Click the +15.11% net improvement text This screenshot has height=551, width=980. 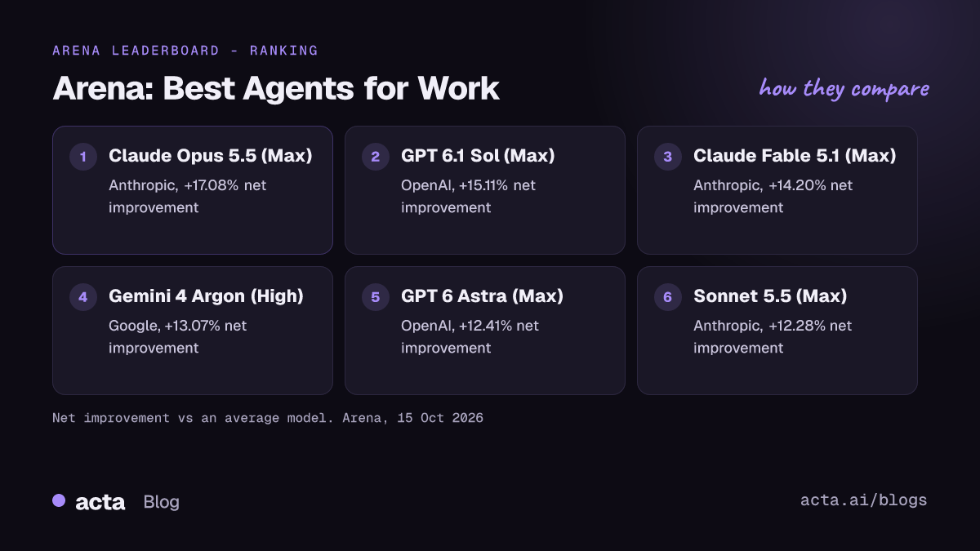(x=469, y=197)
